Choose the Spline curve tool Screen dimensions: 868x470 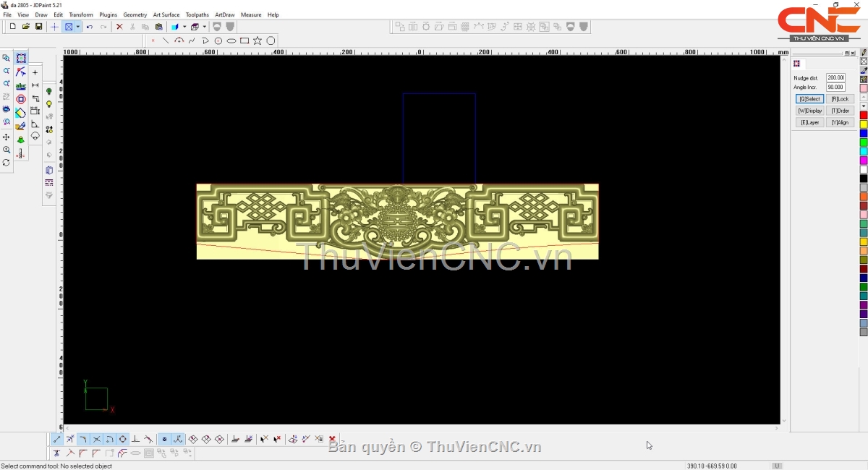192,41
